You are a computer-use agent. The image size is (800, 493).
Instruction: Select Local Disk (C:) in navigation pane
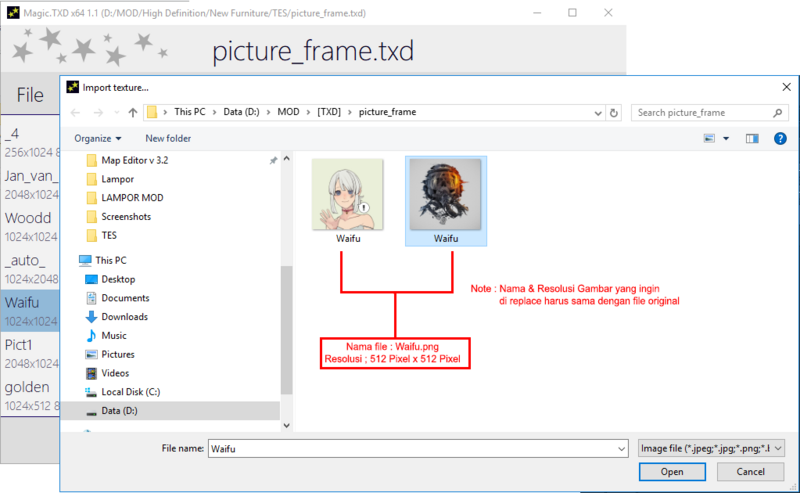click(x=131, y=392)
